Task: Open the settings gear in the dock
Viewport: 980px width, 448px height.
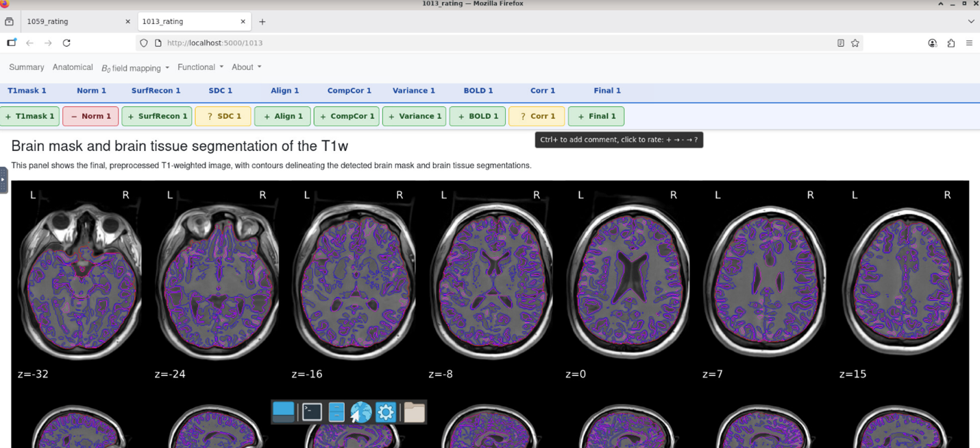Action: [x=386, y=412]
